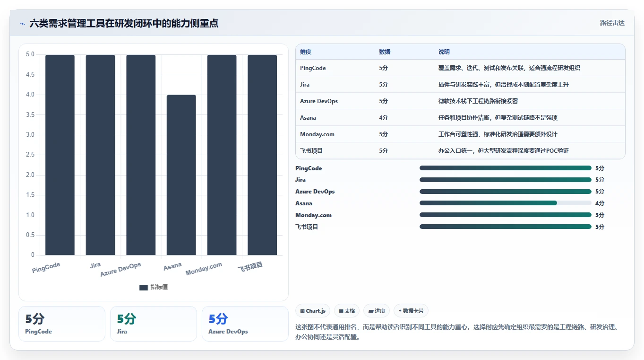This screenshot has width=644, height=360.
Task: Toggle the 指标值 legend swatch
Action: click(x=144, y=287)
